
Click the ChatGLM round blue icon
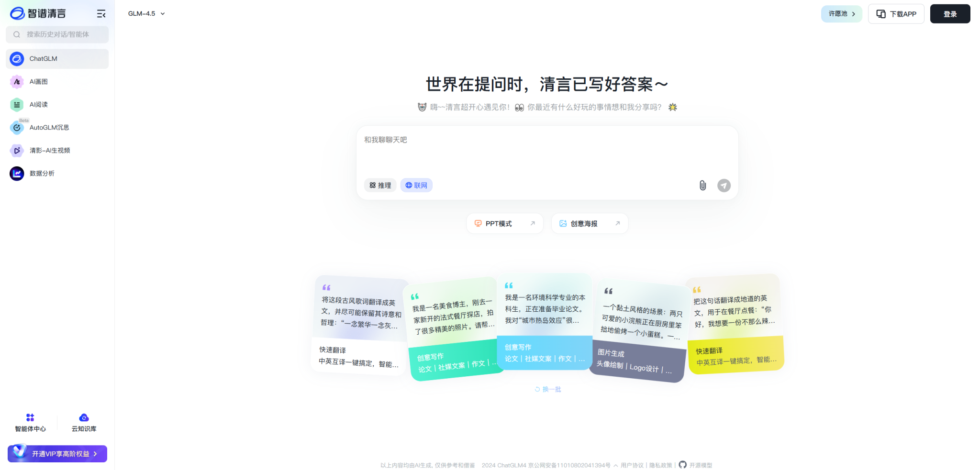tap(17, 59)
